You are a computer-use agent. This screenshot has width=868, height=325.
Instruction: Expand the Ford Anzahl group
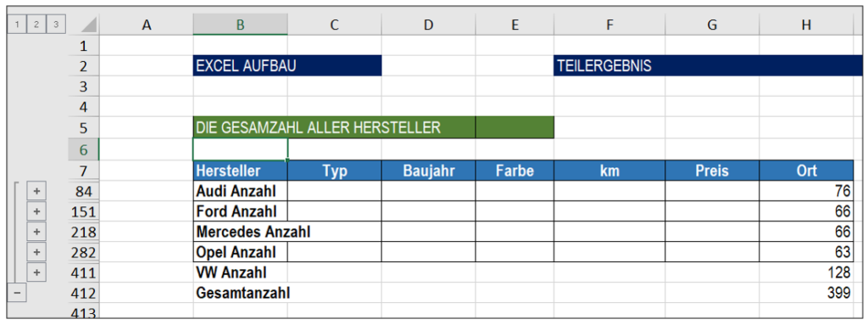pyautogui.click(x=36, y=211)
